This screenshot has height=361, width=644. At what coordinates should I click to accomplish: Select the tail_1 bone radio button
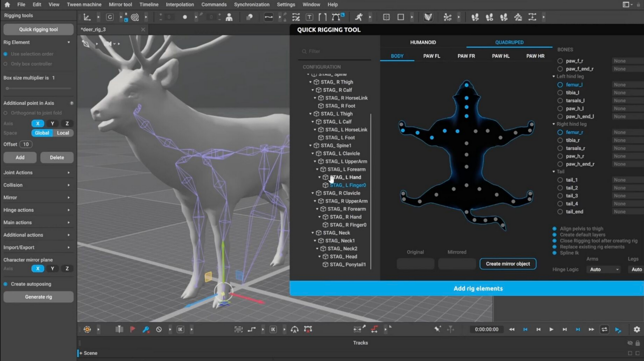pyautogui.click(x=560, y=180)
